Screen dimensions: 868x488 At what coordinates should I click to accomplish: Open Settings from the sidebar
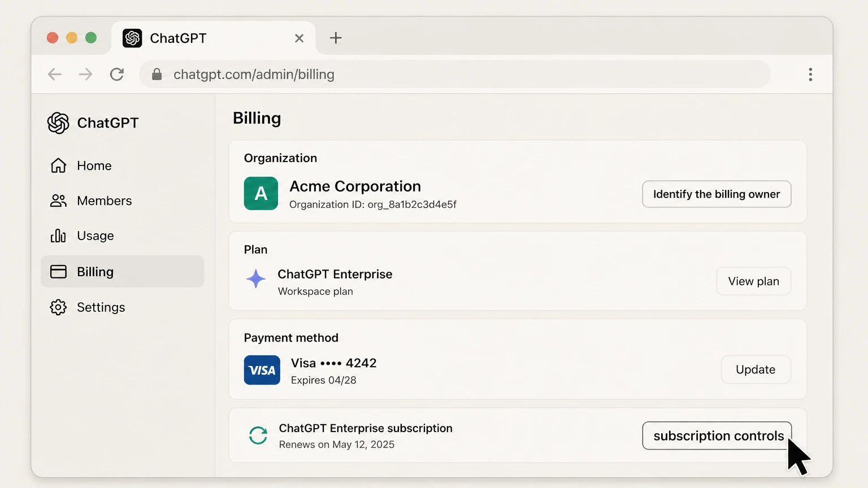[x=123, y=307]
